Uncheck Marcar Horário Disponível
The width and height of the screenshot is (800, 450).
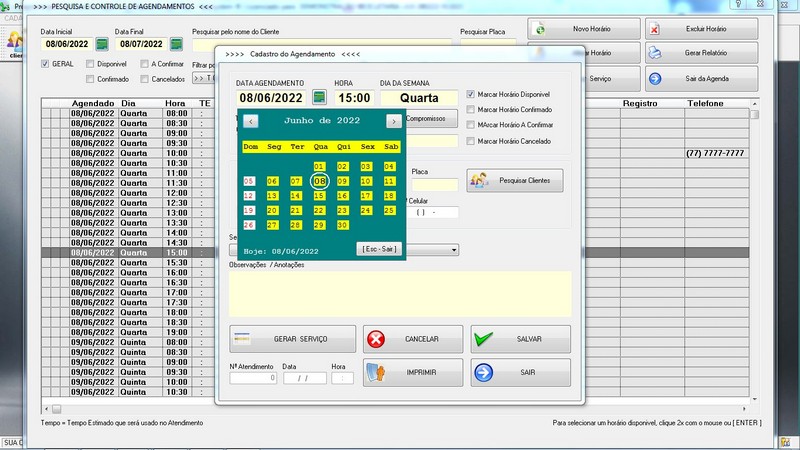tap(470, 94)
